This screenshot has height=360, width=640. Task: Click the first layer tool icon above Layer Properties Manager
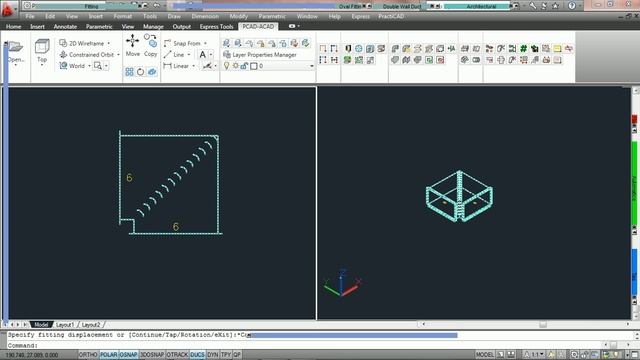click(x=226, y=43)
